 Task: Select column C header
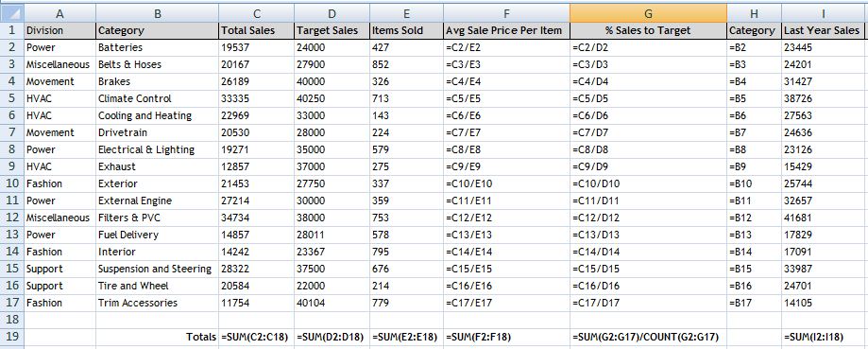[x=256, y=13]
